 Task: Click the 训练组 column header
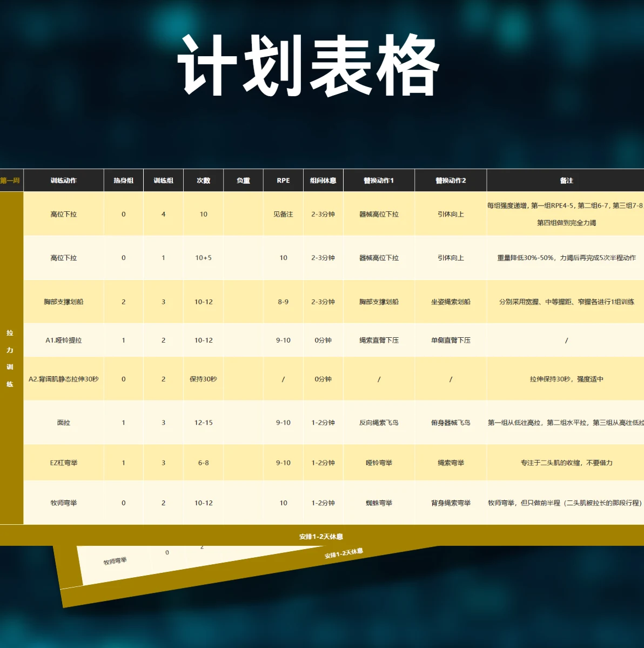tap(163, 180)
